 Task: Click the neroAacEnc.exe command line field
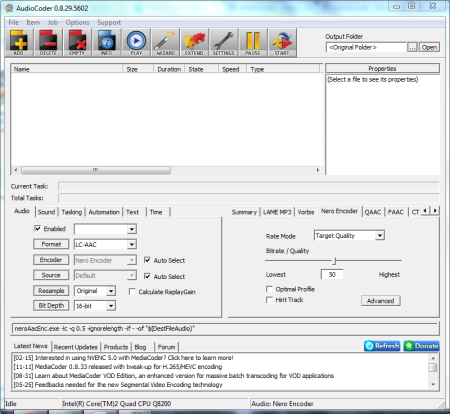pos(225,329)
